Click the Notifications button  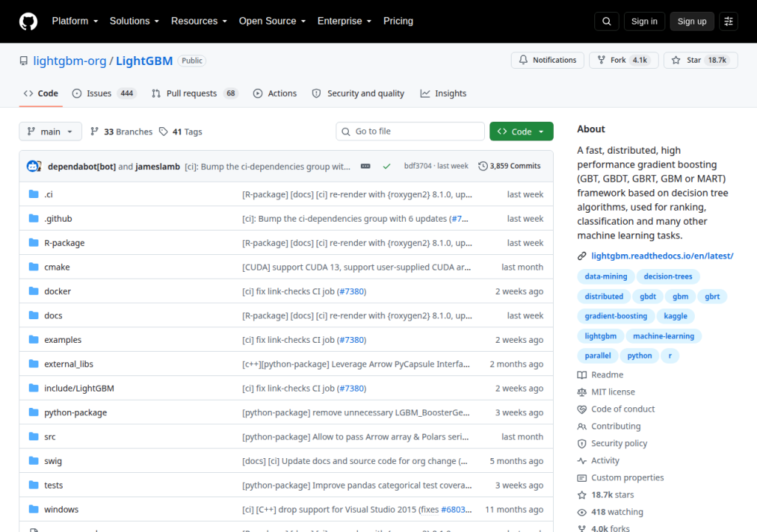click(x=548, y=60)
